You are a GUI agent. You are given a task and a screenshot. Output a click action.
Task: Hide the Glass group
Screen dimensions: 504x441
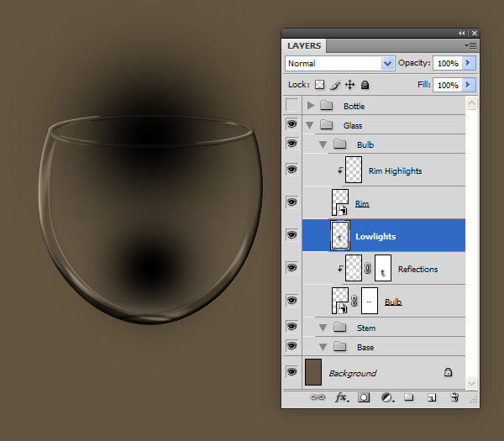pyautogui.click(x=291, y=124)
